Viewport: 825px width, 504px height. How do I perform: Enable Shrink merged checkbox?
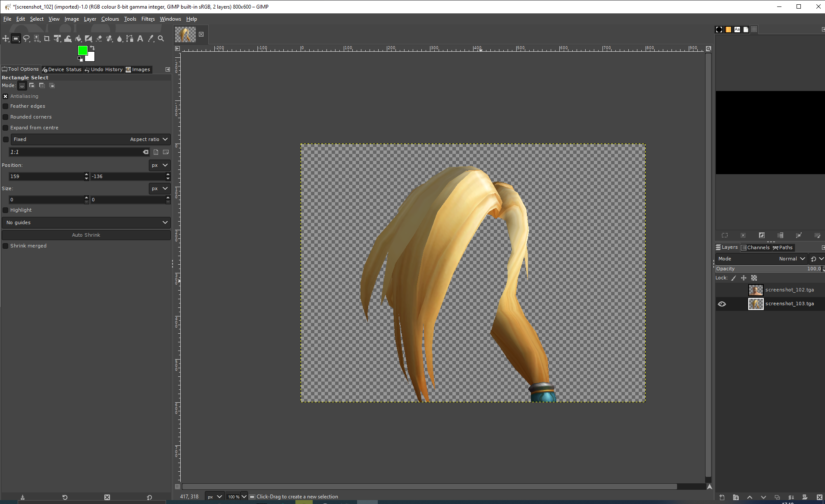[x=6, y=246]
